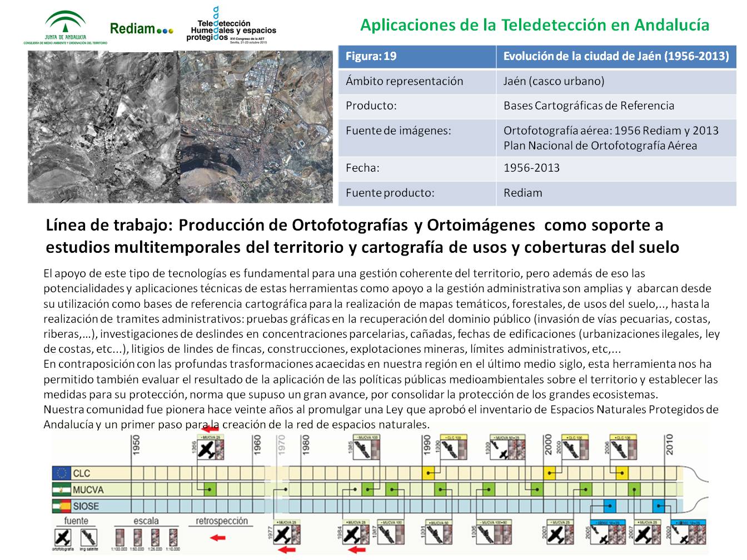Select the EU flag beside CLC
The image size is (747, 560).
62,473
